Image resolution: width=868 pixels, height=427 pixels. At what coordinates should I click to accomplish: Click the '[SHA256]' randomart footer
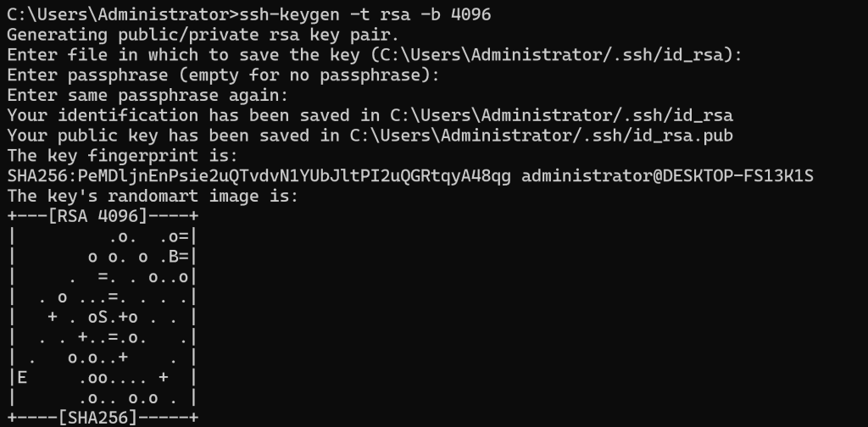tap(103, 419)
